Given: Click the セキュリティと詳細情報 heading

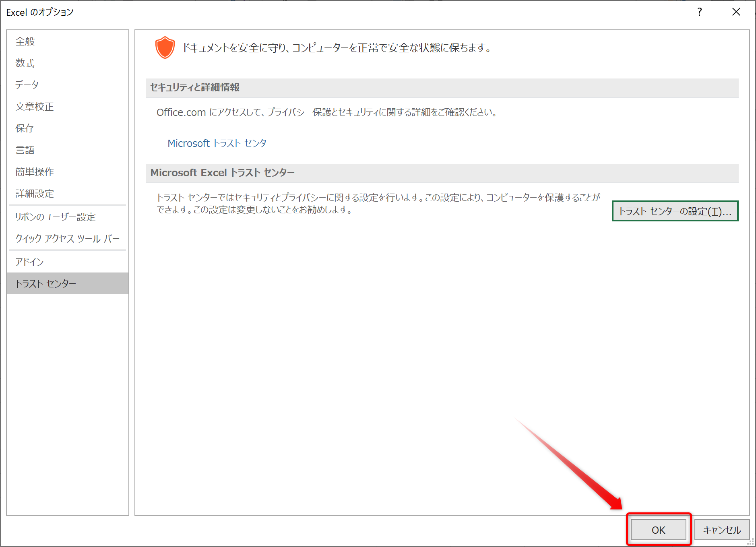Looking at the screenshot, I should tap(195, 88).
